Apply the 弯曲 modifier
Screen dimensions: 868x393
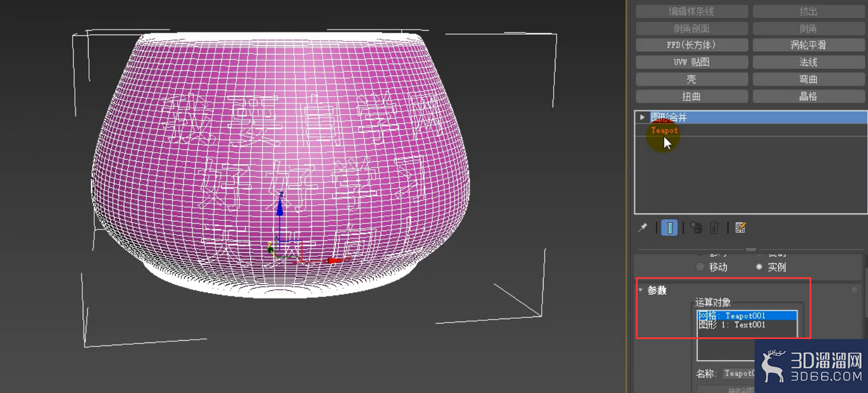tap(808, 80)
